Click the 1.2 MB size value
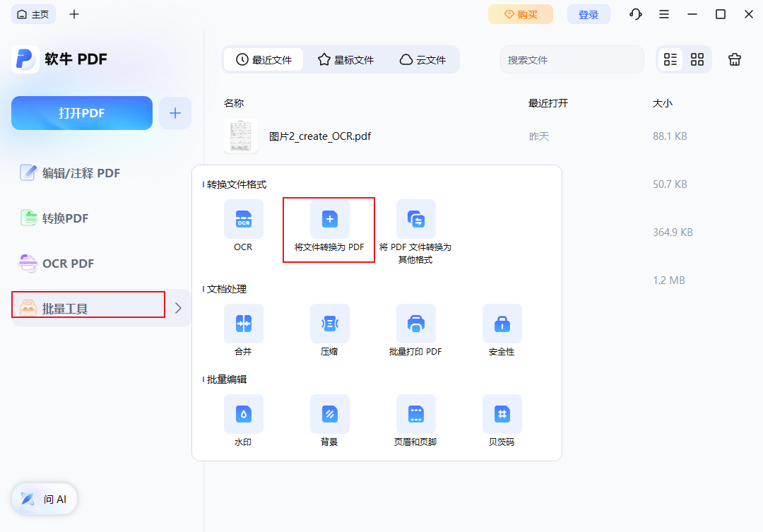The image size is (763, 532). pos(668,280)
